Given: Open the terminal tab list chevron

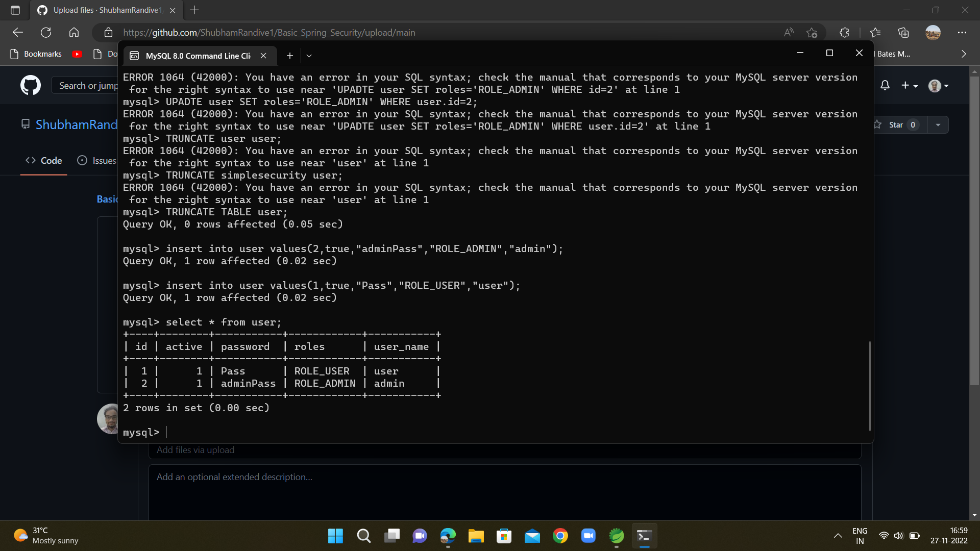Looking at the screenshot, I should point(308,56).
